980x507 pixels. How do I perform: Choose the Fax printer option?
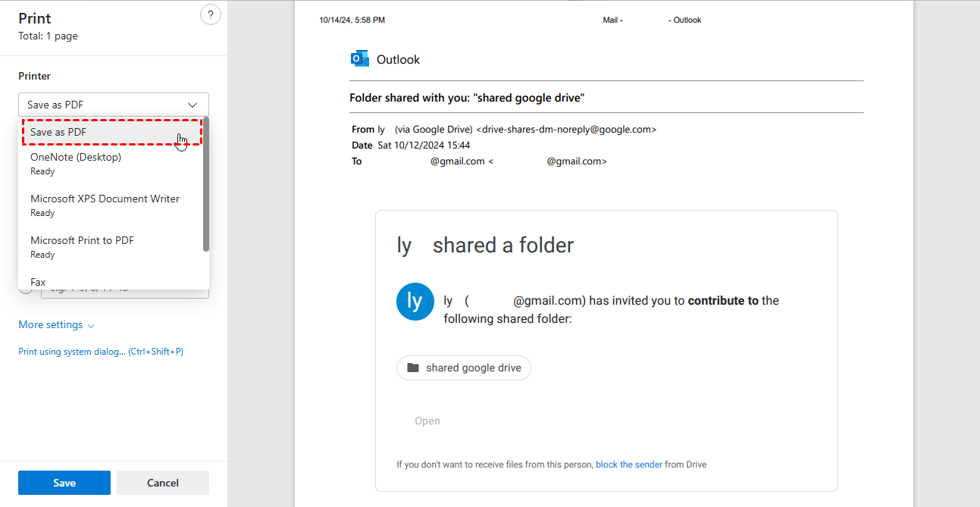point(38,282)
